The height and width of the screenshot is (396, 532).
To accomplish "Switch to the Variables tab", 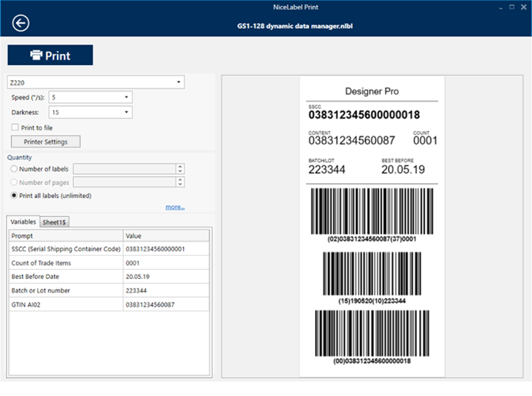I will 23,222.
